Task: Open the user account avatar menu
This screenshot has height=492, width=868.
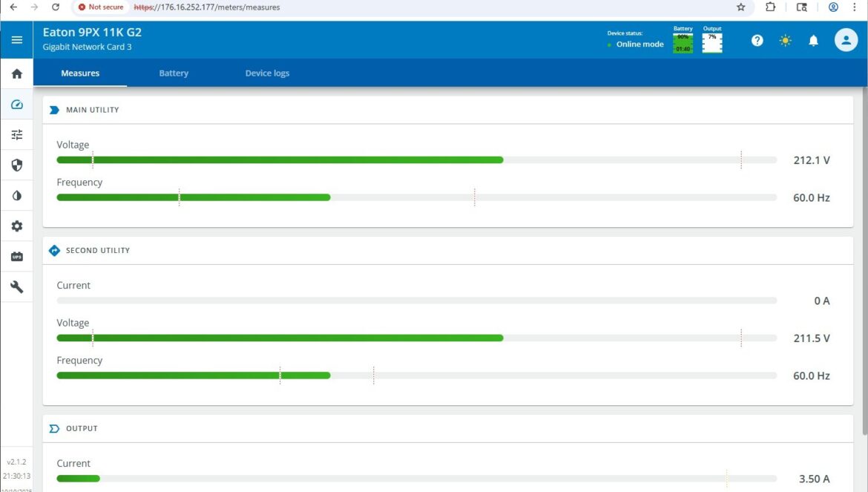Action: [x=846, y=40]
